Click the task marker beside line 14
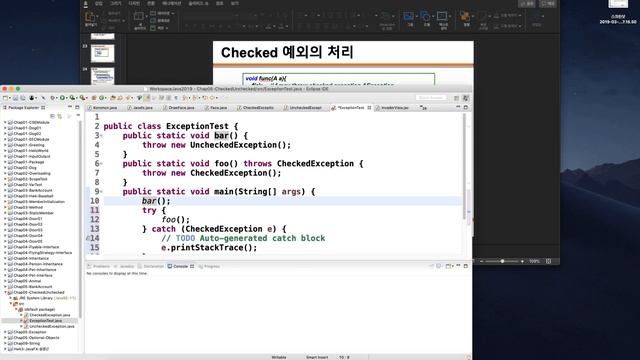The image size is (640, 360). click(x=88, y=238)
